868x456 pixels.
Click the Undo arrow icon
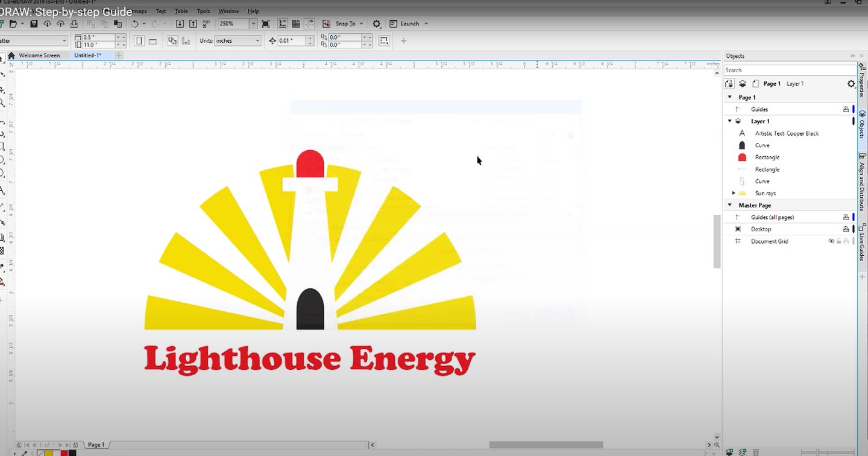[136, 24]
